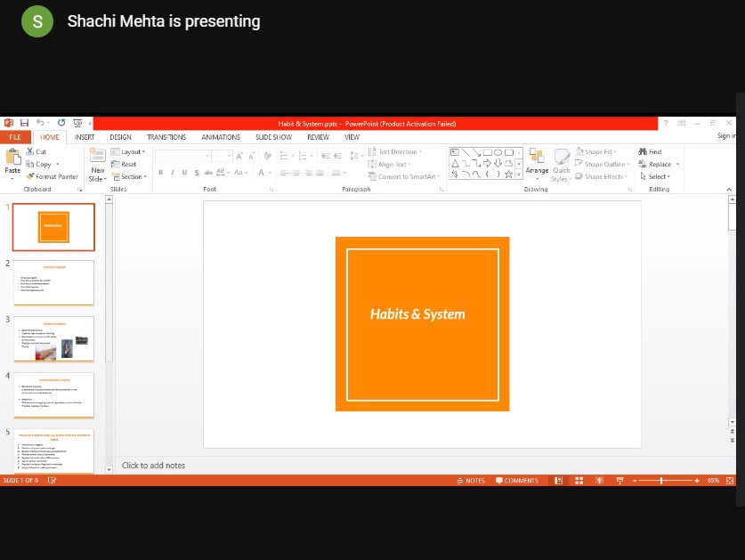Screen dimensions: 745x560
Task: Click Clear All Formatting eraser icon
Action: [268, 156]
